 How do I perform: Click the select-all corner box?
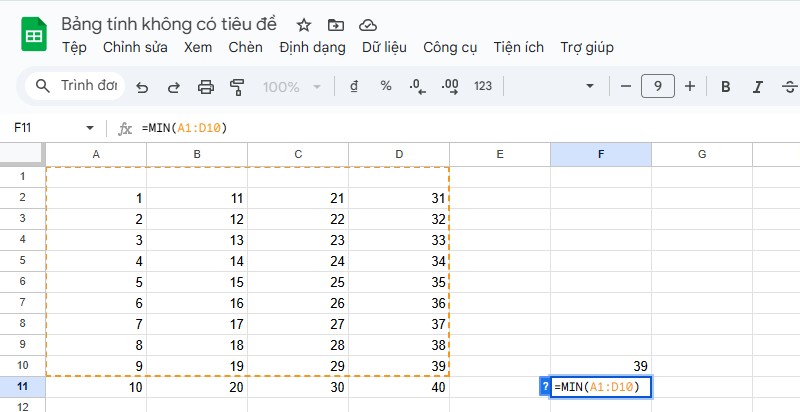(x=22, y=154)
